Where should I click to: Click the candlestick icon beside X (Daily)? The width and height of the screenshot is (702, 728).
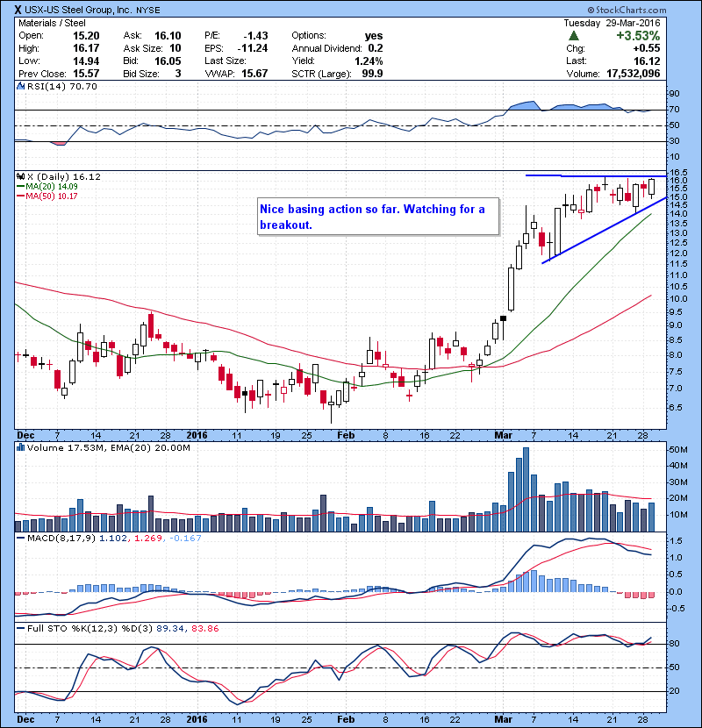pos(20,176)
